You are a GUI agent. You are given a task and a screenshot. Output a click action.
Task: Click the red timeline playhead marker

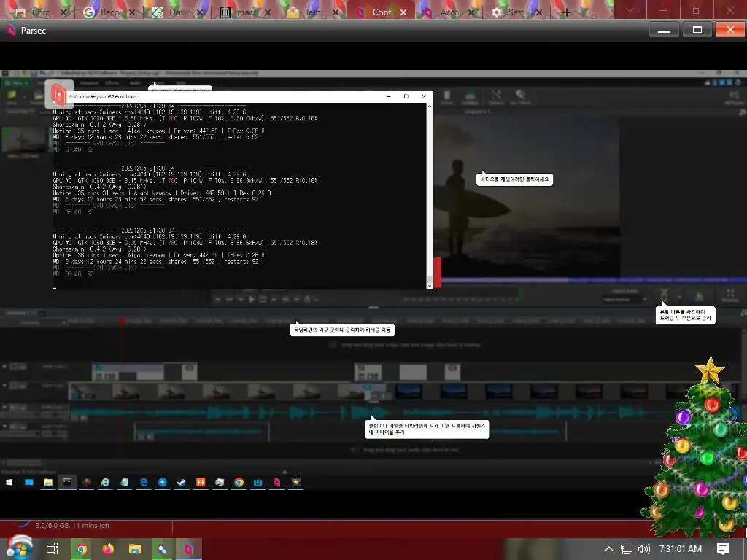[122, 321]
